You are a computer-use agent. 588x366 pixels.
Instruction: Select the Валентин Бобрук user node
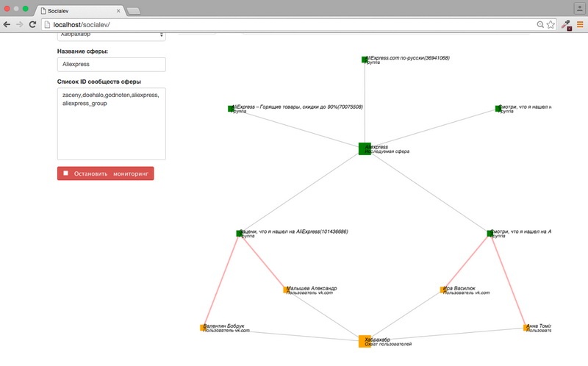point(203,328)
